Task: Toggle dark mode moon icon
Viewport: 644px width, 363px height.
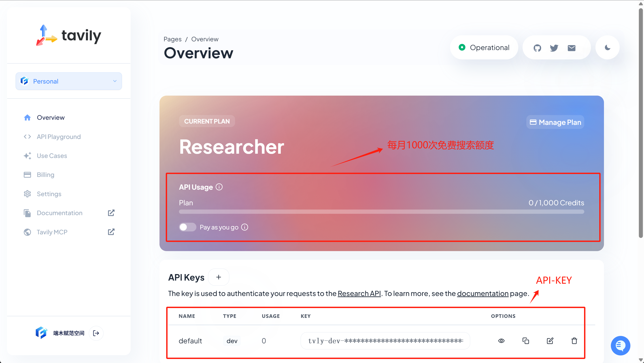Action: click(608, 47)
